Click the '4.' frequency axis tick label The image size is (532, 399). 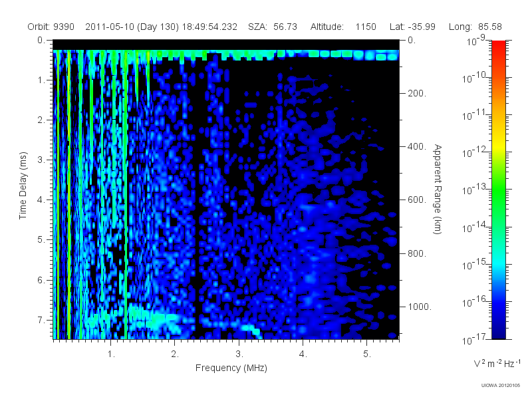(303, 354)
